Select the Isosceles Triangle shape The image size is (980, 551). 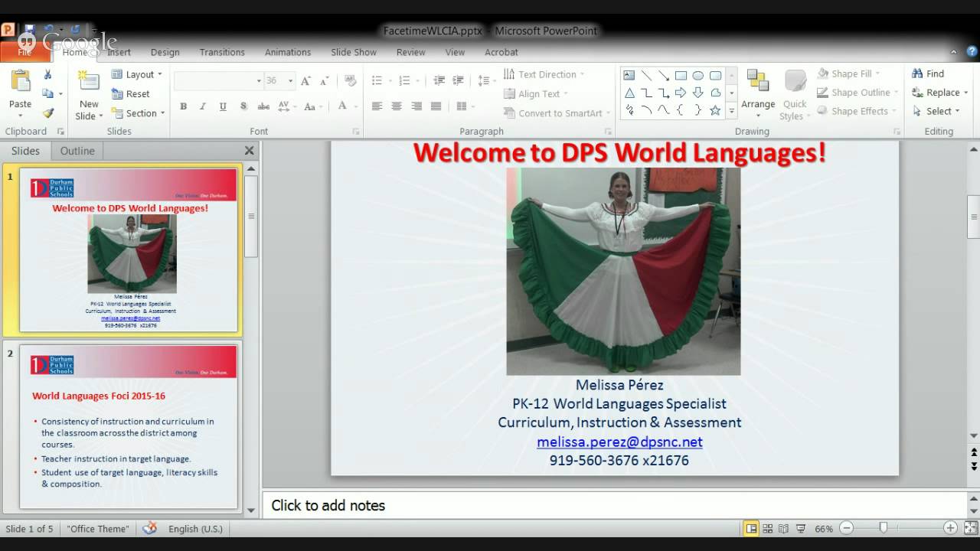(x=629, y=93)
